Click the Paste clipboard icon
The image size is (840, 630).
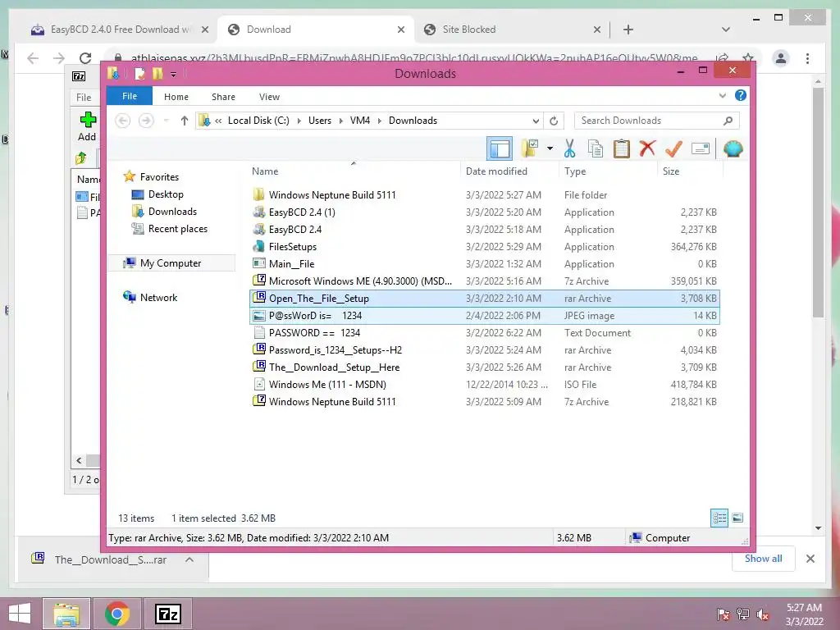tap(622, 148)
